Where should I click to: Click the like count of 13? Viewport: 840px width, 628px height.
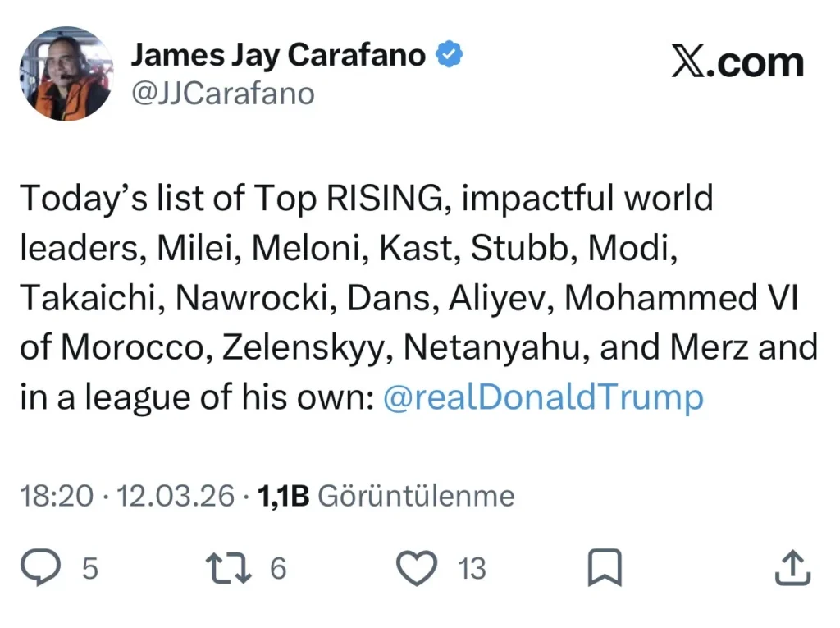(x=472, y=568)
